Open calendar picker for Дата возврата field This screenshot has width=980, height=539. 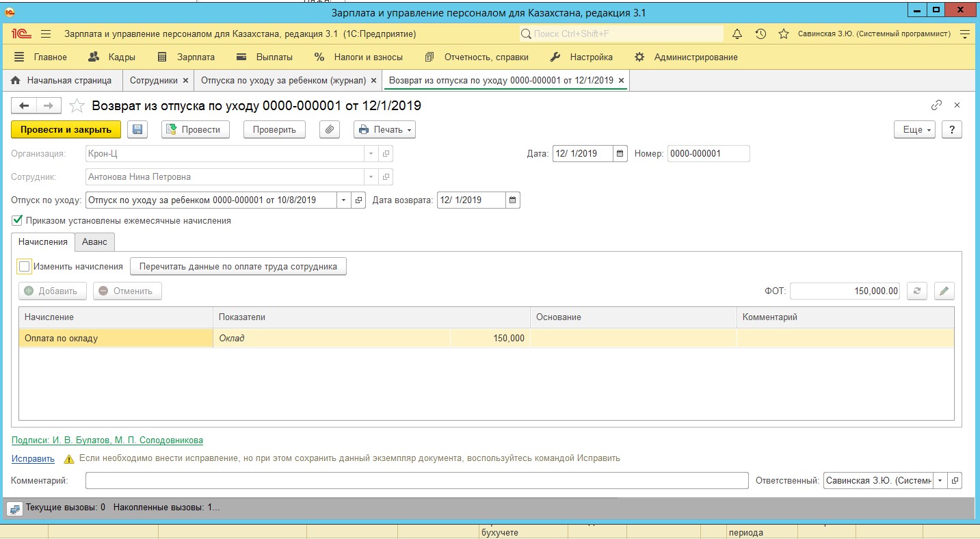513,200
